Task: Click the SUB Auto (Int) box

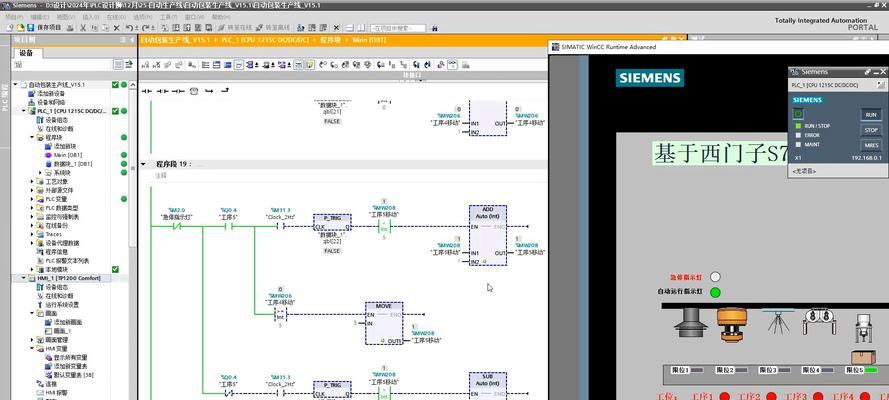Action: tap(488, 385)
